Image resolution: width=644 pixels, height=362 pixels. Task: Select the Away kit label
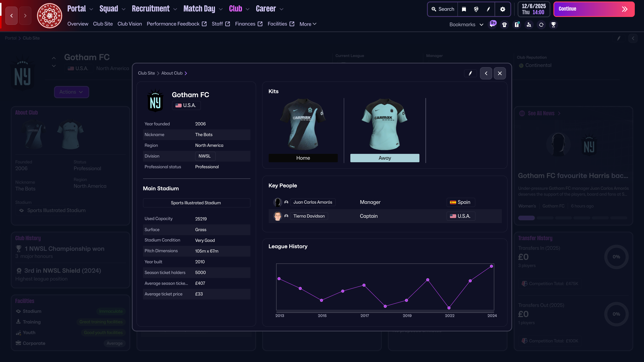click(x=385, y=158)
